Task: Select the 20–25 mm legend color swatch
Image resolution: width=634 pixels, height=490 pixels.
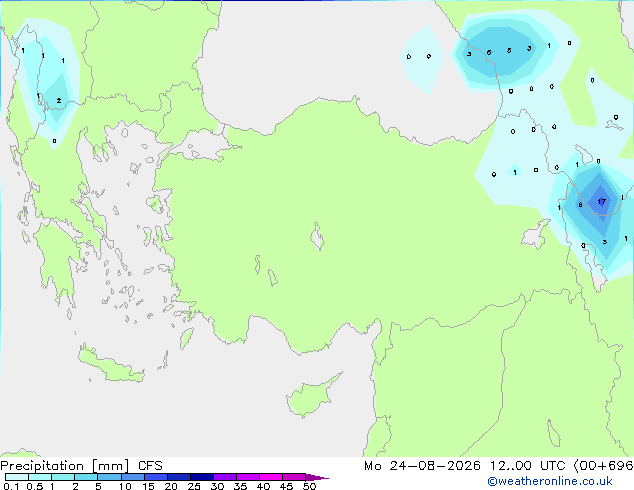Action: [179, 477]
